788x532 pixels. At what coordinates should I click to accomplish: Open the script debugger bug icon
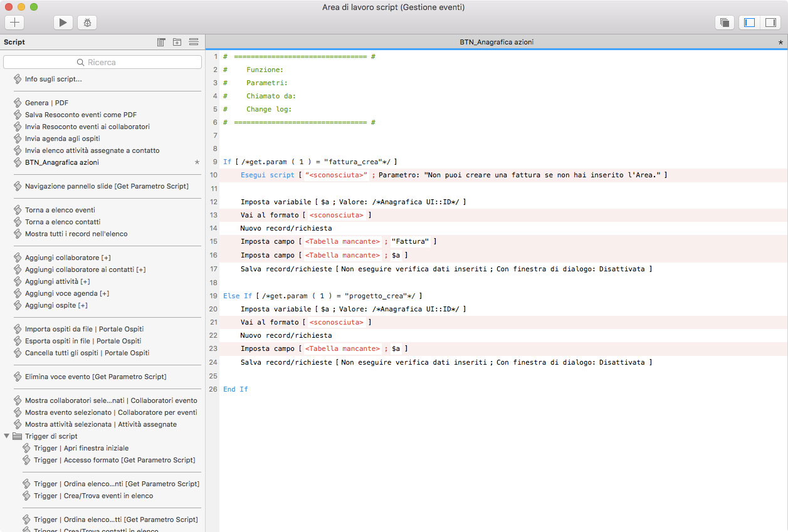87,23
